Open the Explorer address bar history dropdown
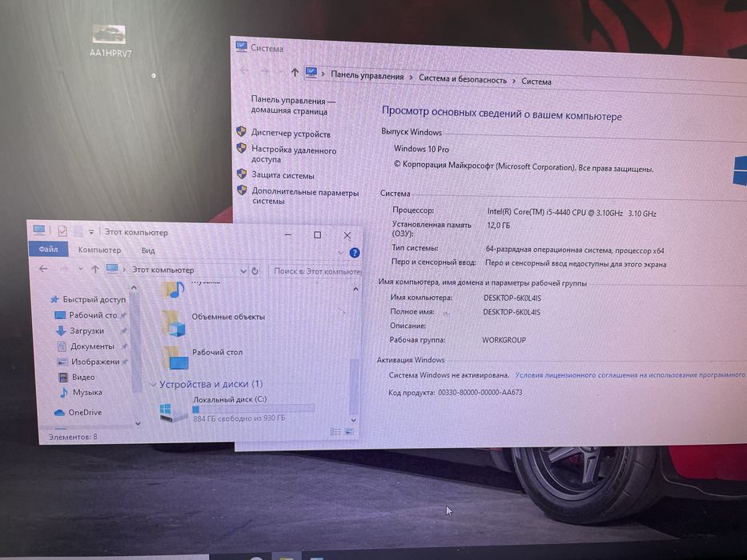The height and width of the screenshot is (560, 747). pos(243,271)
